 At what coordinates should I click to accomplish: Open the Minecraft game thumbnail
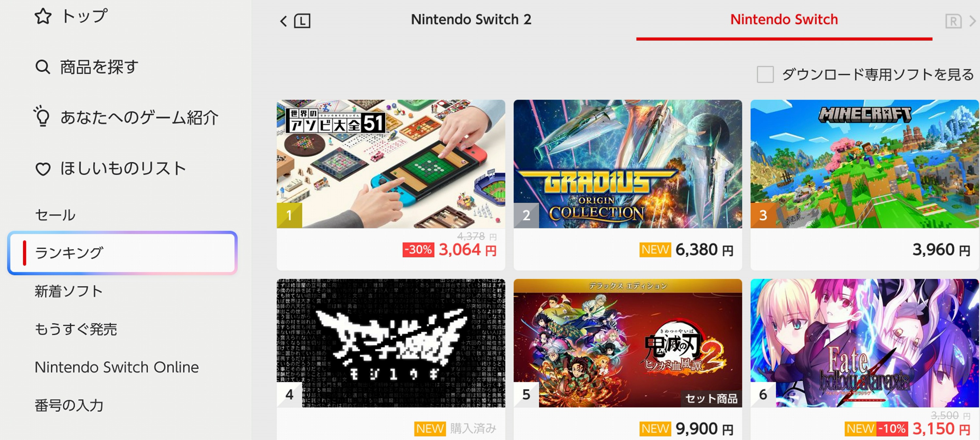(x=864, y=164)
